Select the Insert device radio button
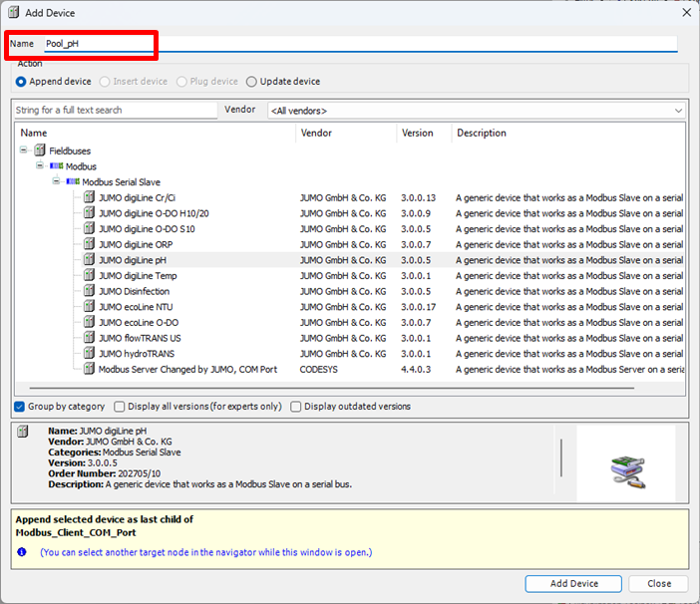 coord(105,82)
